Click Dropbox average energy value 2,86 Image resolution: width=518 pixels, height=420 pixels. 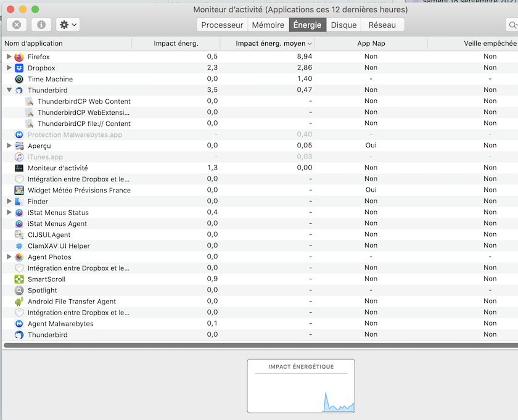click(304, 68)
